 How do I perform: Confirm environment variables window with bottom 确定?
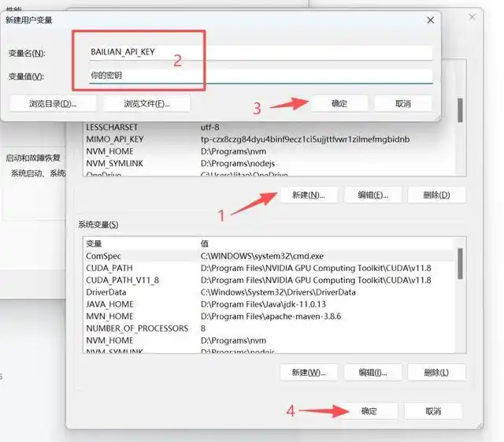pyautogui.click(x=369, y=411)
